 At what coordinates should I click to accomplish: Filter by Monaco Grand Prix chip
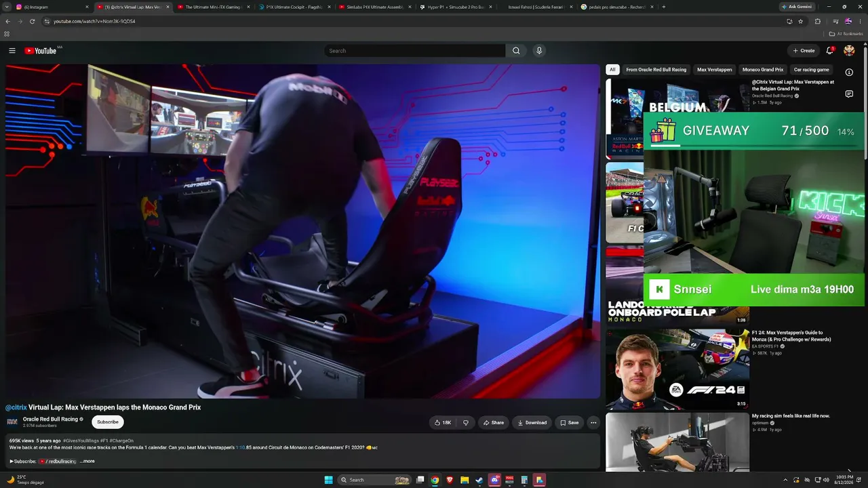point(763,70)
